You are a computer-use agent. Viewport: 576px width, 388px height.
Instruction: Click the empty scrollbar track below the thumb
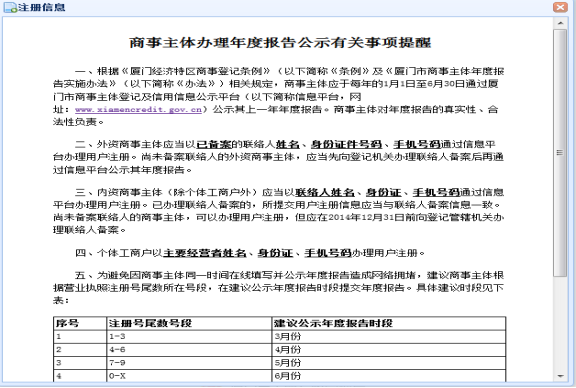click(x=560, y=323)
